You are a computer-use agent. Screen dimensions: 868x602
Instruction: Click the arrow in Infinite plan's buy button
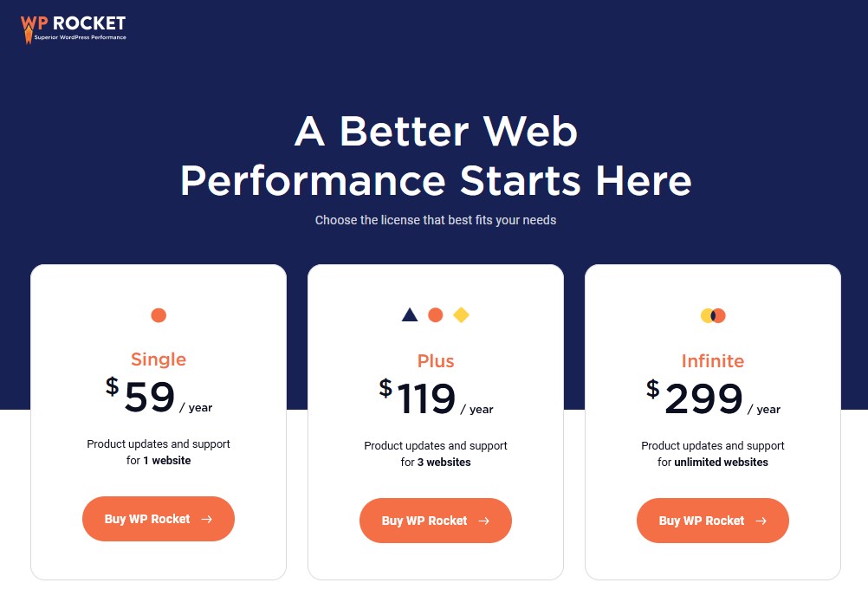click(x=761, y=521)
